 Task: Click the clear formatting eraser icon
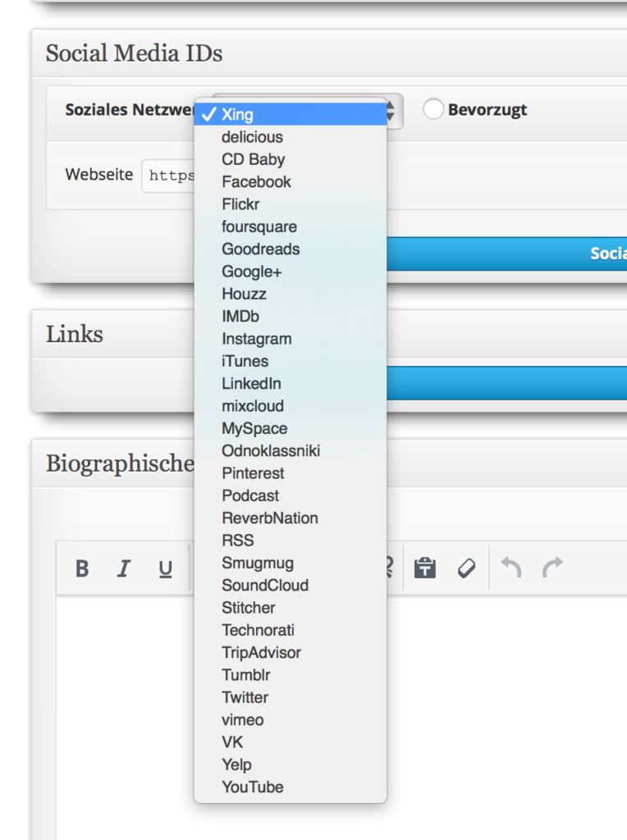tap(467, 568)
